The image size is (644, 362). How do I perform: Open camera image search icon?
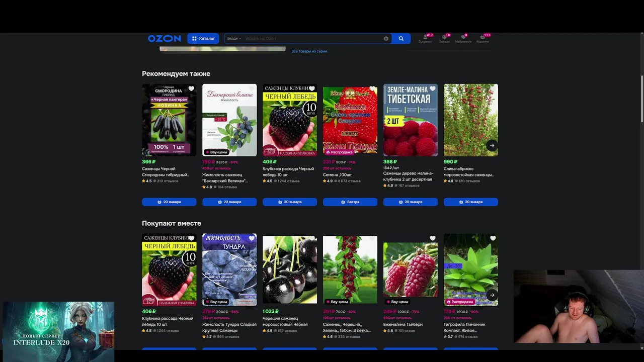point(386,39)
